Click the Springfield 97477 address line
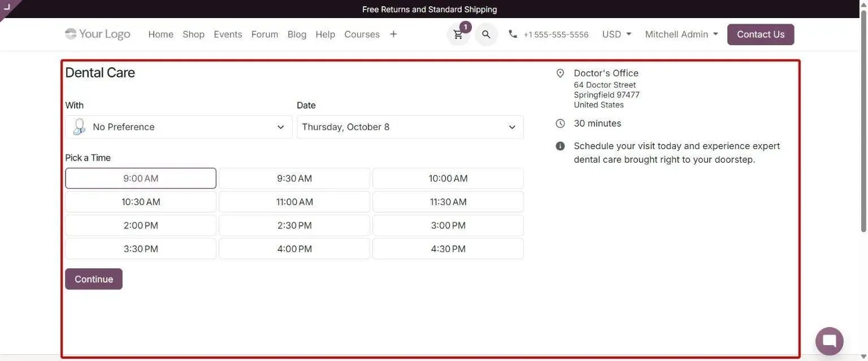Viewport: 868px width, 361px height. click(x=606, y=95)
